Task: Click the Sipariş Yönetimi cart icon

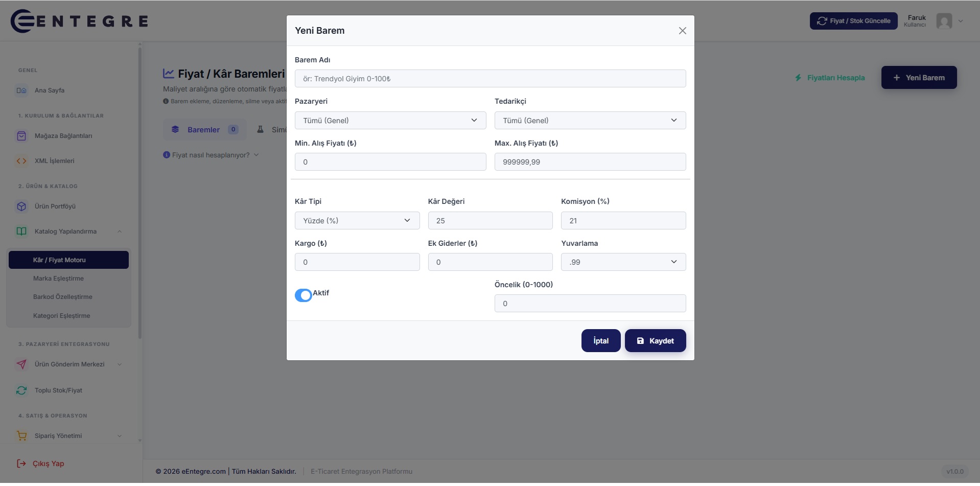Action: pyautogui.click(x=21, y=436)
